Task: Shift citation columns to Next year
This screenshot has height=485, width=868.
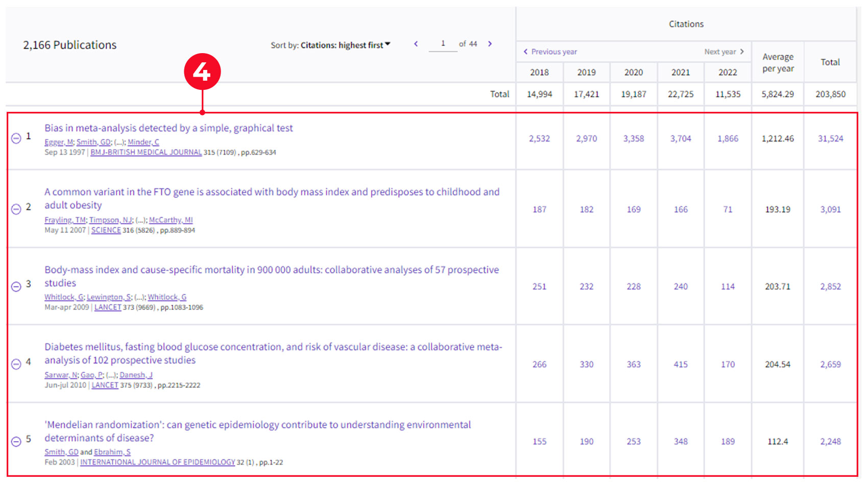Action: click(724, 52)
